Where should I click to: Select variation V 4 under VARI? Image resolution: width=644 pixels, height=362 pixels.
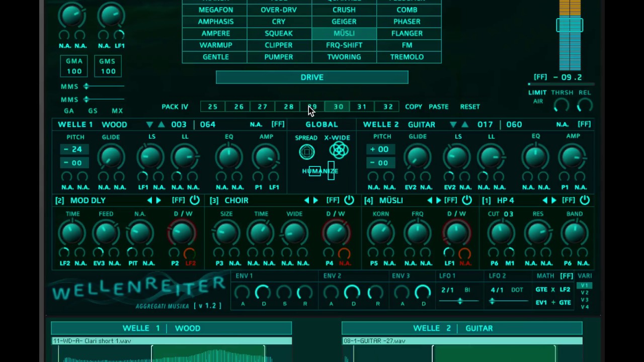[584, 307]
